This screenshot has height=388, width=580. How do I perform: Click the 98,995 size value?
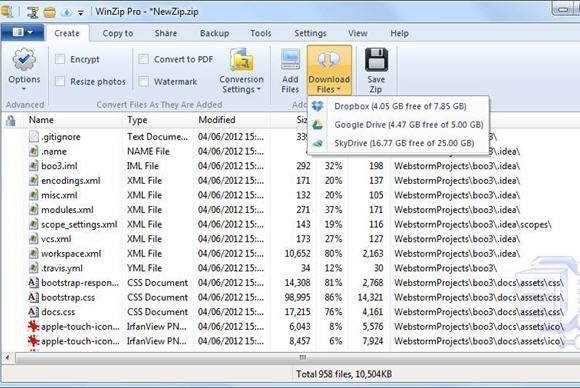click(x=297, y=297)
